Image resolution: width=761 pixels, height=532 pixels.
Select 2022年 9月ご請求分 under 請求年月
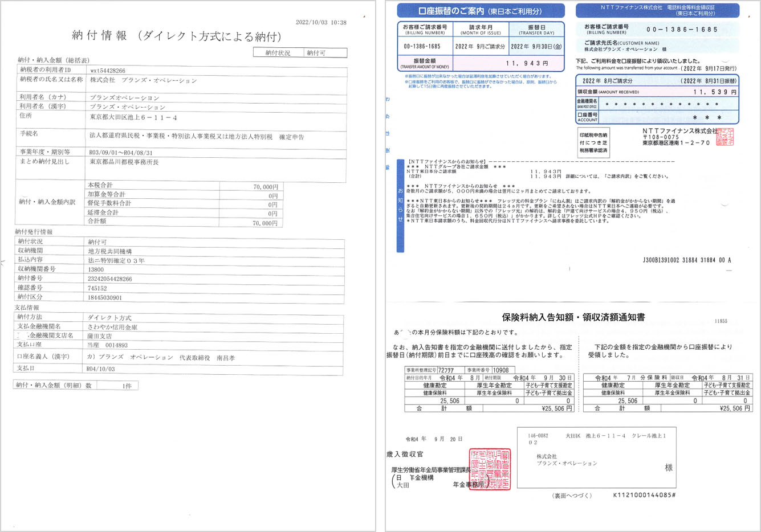point(481,47)
